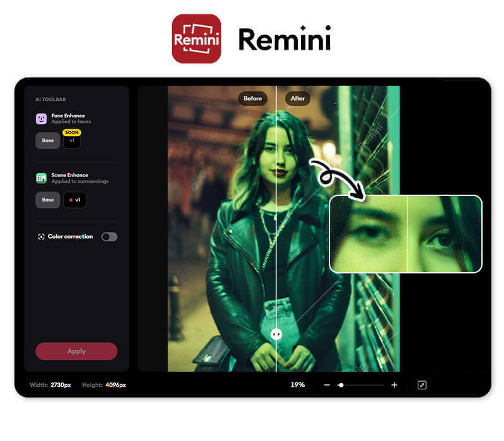The image size is (504, 441).
Task: Enable the Color correction toggle
Action: [108, 237]
